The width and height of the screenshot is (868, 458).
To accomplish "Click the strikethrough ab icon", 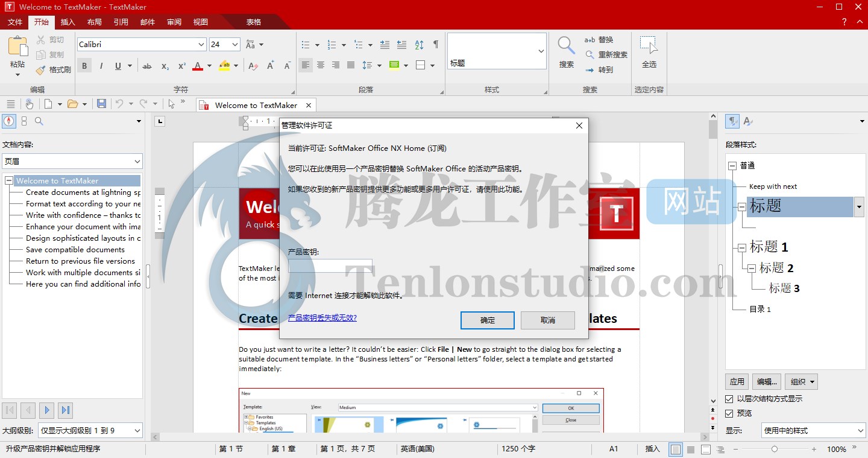I will coord(147,66).
